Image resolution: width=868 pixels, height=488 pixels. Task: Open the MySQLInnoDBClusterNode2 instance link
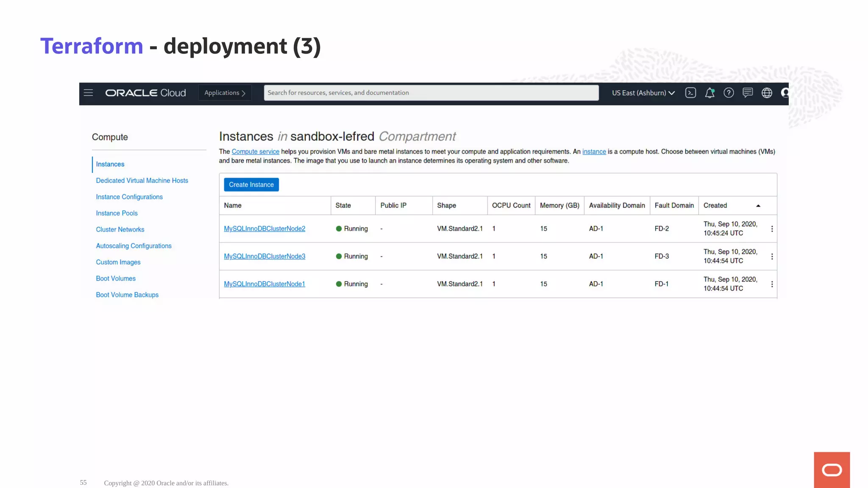click(x=264, y=229)
